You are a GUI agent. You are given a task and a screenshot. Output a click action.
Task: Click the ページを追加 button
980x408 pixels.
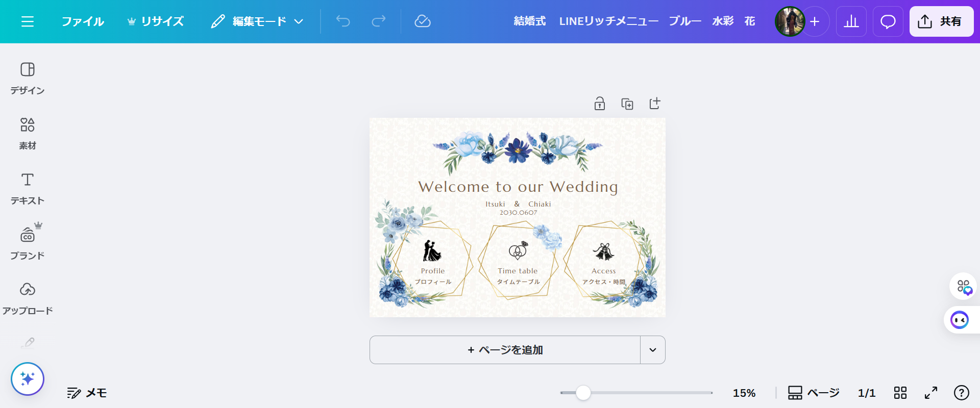[x=505, y=350]
